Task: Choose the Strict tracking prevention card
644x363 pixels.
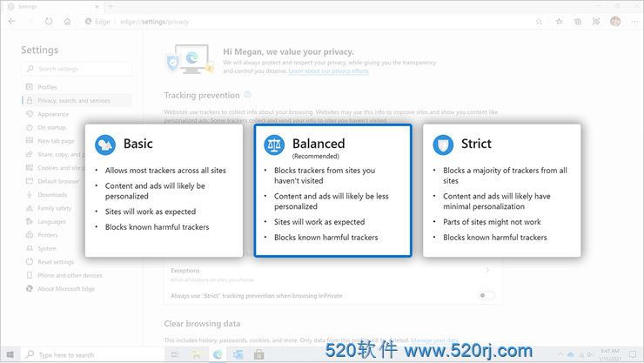Action: point(502,191)
